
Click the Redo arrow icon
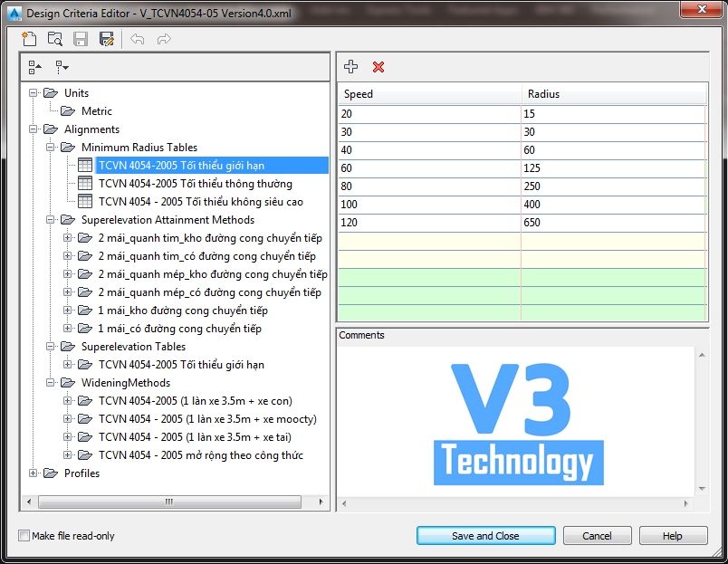pyautogui.click(x=164, y=39)
